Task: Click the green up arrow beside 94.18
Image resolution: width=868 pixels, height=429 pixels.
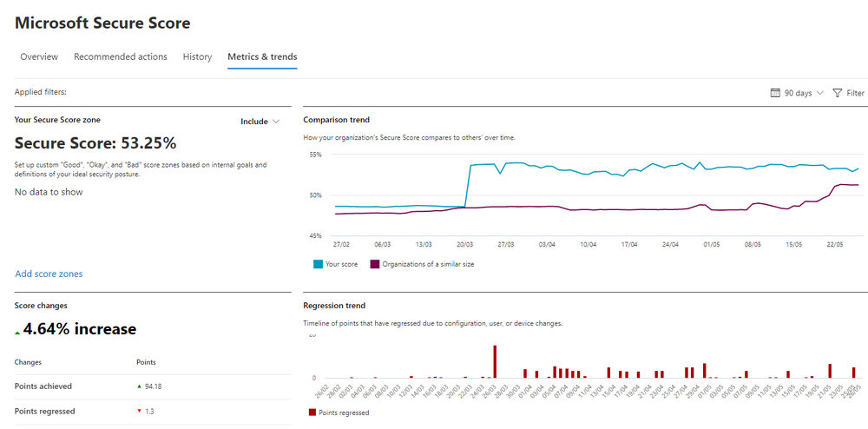Action: [x=139, y=386]
